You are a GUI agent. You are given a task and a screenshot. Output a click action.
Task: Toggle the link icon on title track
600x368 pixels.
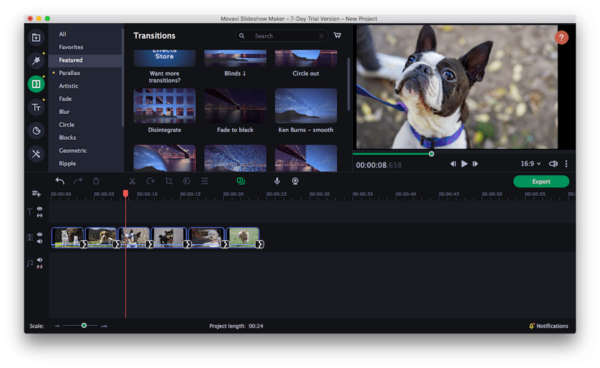pyautogui.click(x=39, y=215)
